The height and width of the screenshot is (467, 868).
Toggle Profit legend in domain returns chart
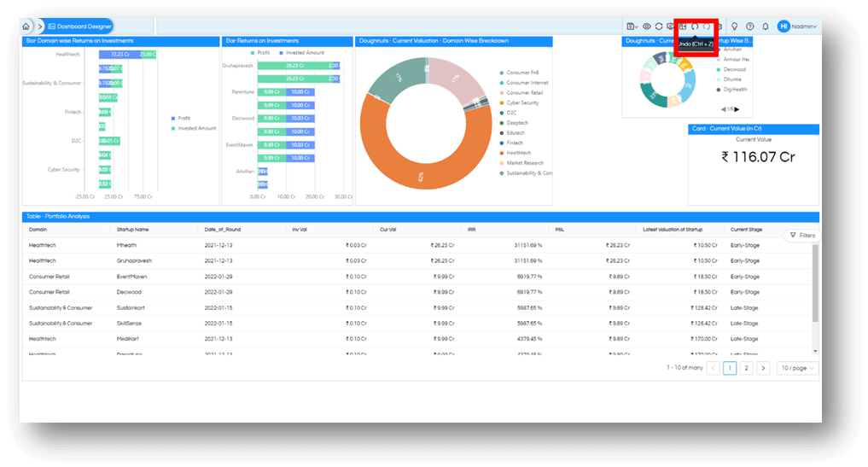click(180, 118)
